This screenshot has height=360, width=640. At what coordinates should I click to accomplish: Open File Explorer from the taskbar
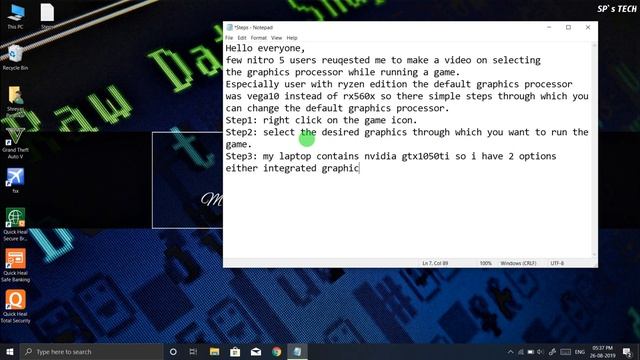pyautogui.click(x=214, y=351)
